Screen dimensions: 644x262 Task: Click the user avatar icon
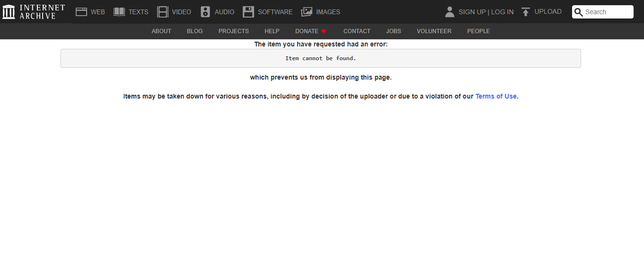coord(450,12)
